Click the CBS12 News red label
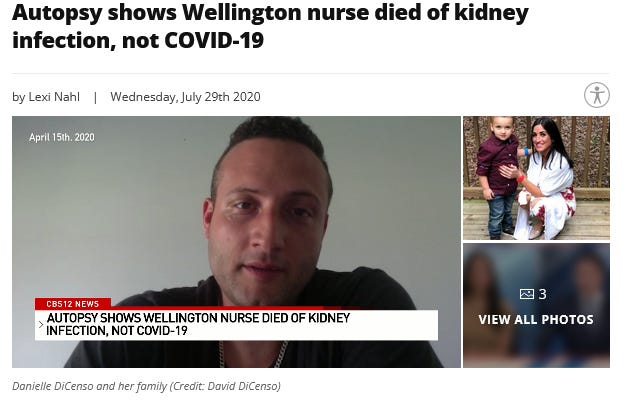 coord(73,304)
